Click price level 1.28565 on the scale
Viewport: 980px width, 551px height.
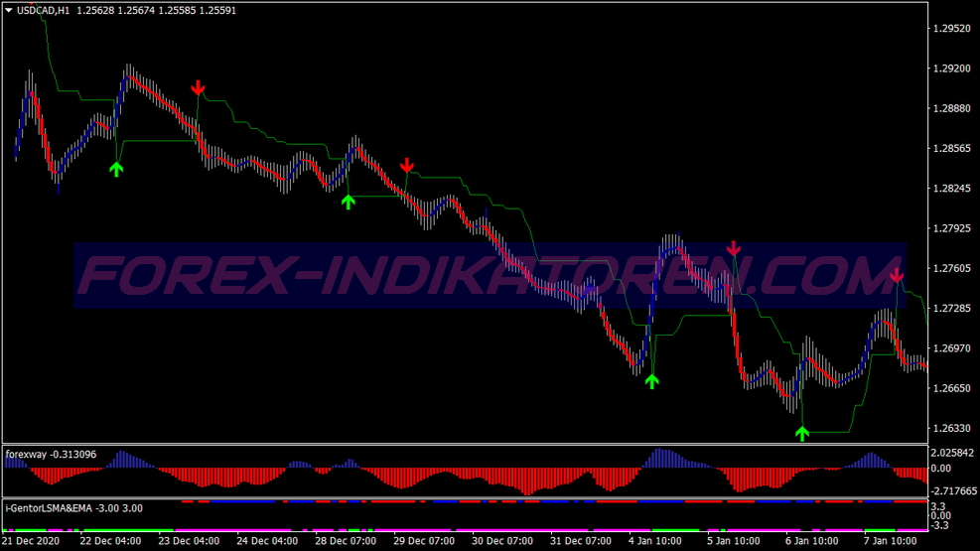(952, 149)
